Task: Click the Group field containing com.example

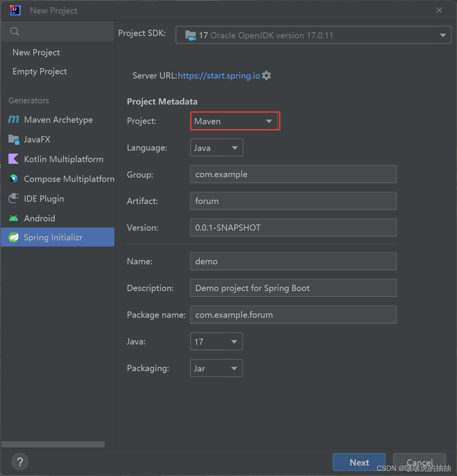Action: [x=293, y=174]
